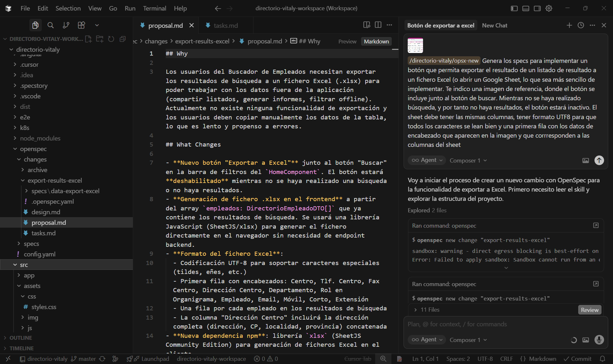Screen dimensions: 613x364
Task: Collapse all folders in explorer
Action: point(123,39)
